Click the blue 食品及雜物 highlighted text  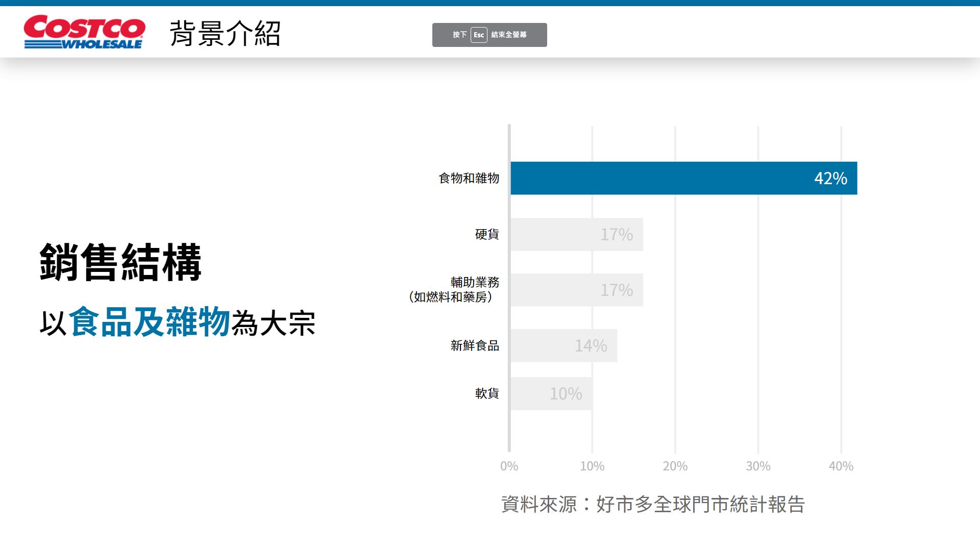click(149, 322)
